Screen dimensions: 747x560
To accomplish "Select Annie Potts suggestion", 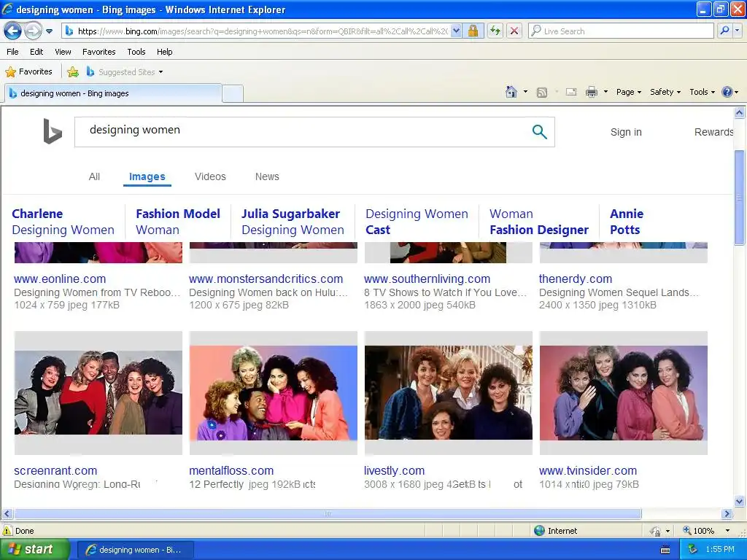I will (x=627, y=222).
